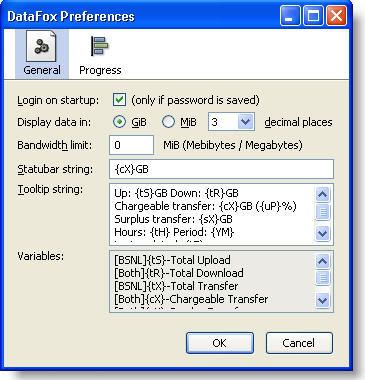Click the Cancel button
The image size is (365, 380).
[299, 343]
